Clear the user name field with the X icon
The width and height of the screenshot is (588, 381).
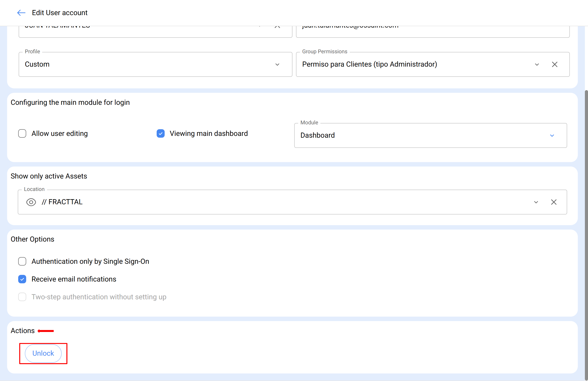coord(277,27)
